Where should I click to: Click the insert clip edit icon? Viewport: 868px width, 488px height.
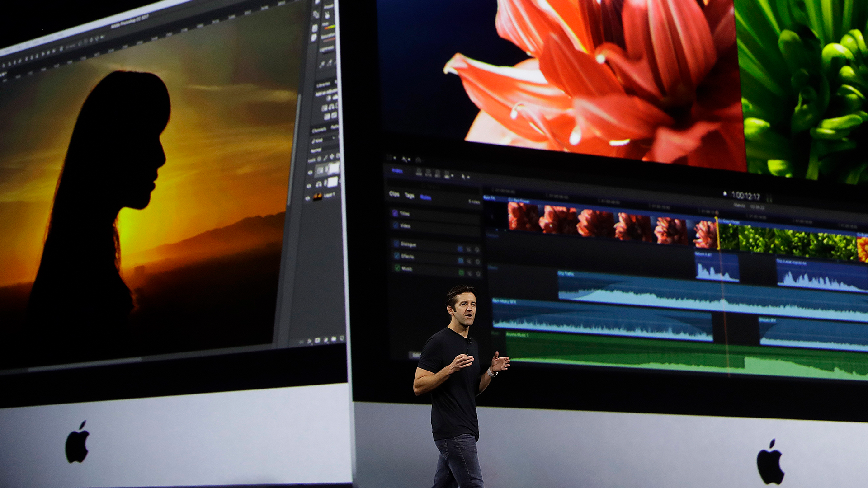[x=428, y=173]
